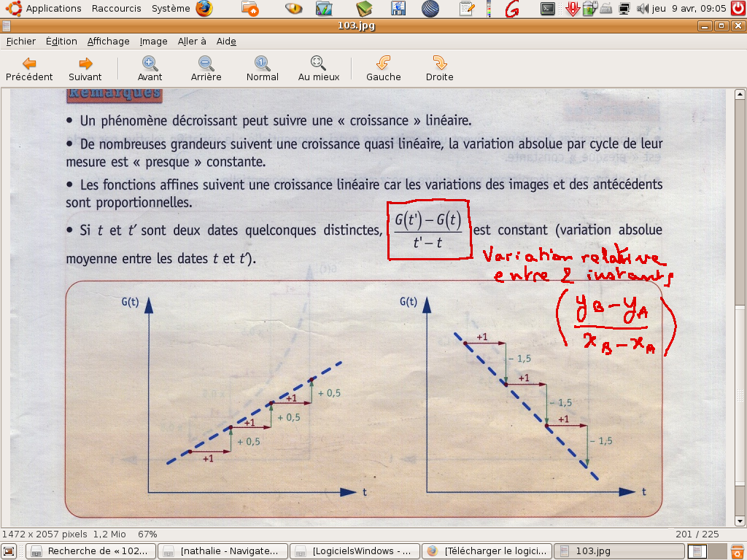Rotate image right with Droite
Screen dimensions: 747x560
pos(439,69)
